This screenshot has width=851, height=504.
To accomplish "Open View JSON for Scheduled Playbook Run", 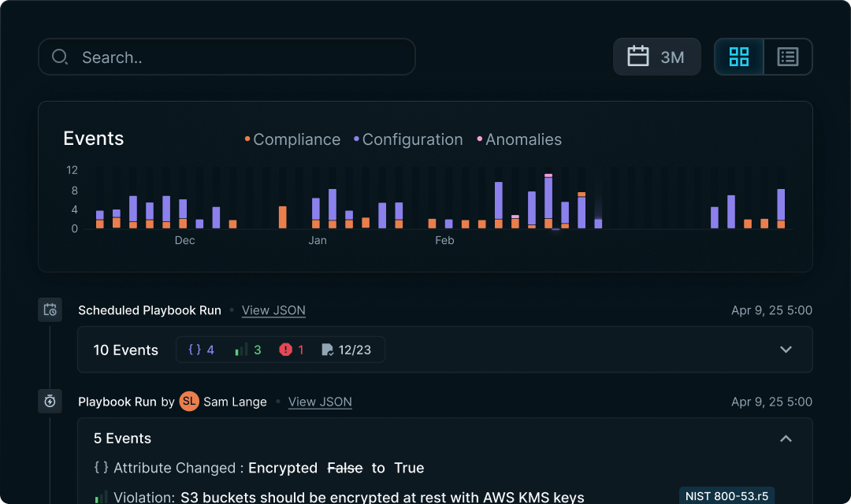I will tap(273, 310).
